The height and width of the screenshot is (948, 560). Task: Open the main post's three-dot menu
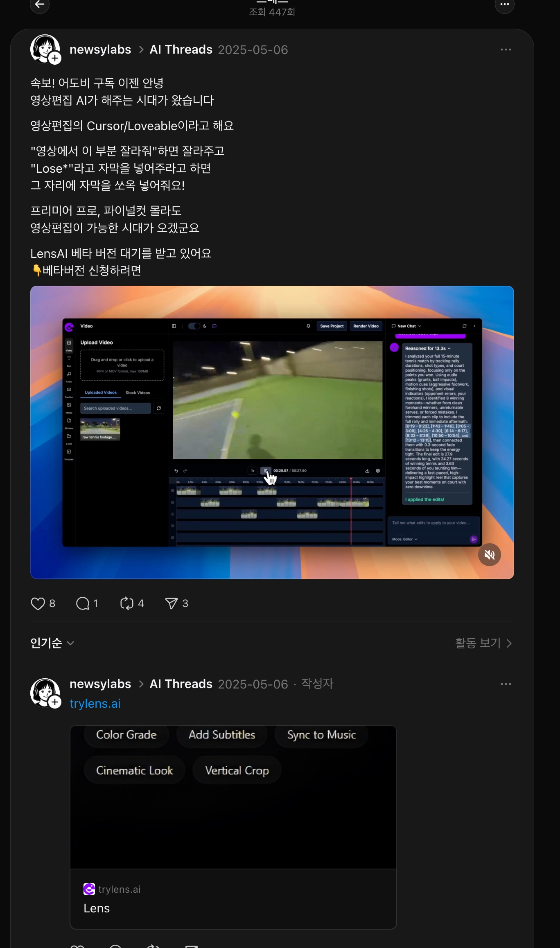[x=506, y=50]
